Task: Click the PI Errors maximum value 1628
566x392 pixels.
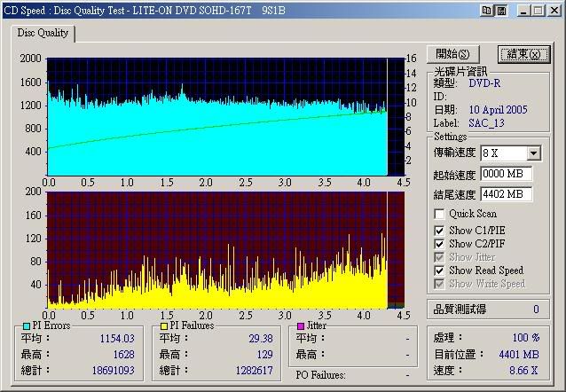Action: click(x=124, y=355)
